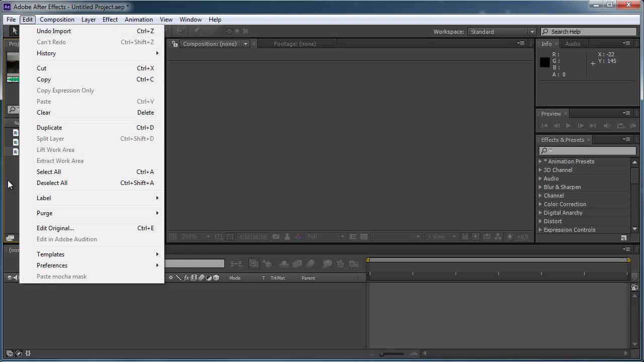Close the Effects & Presets panel tab
The height and width of the screenshot is (362, 644).
tap(589, 140)
